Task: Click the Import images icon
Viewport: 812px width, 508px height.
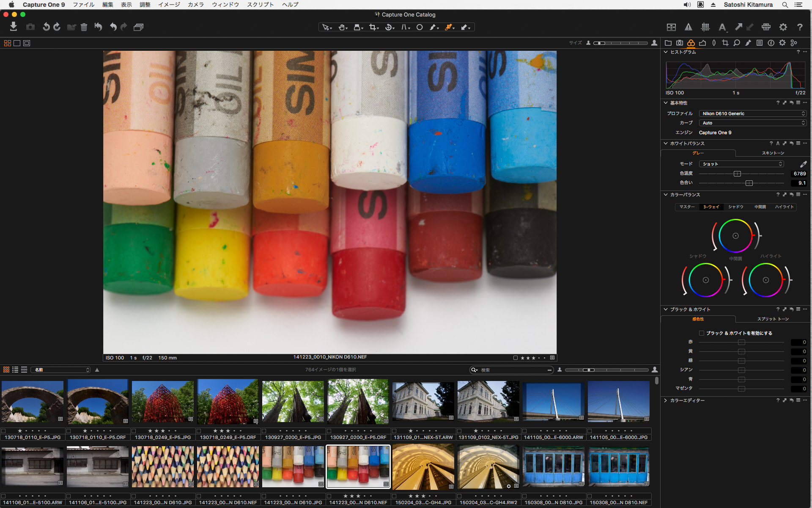Action: [x=14, y=27]
